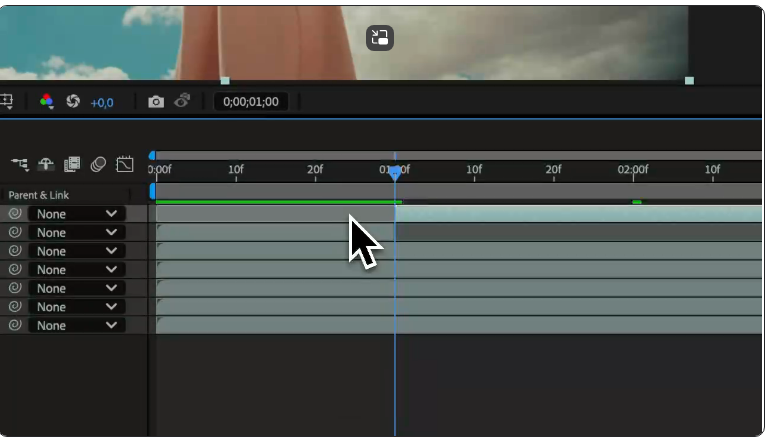Click the picture-in-picture overlay icon on preview

click(x=380, y=38)
